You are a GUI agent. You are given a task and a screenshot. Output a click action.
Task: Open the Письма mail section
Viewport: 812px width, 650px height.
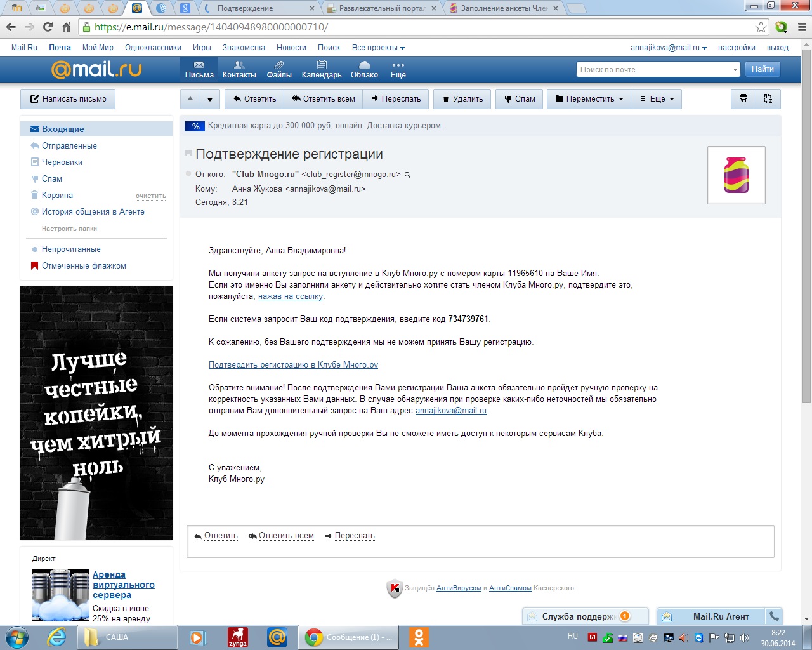click(x=199, y=70)
